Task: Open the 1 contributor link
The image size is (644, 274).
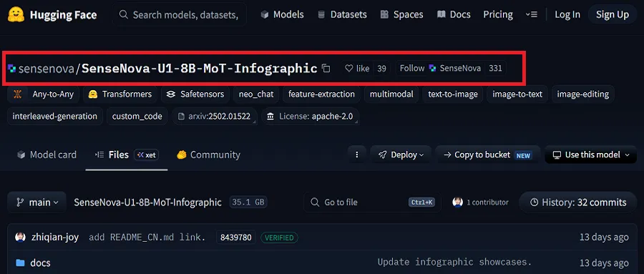Action: point(481,202)
